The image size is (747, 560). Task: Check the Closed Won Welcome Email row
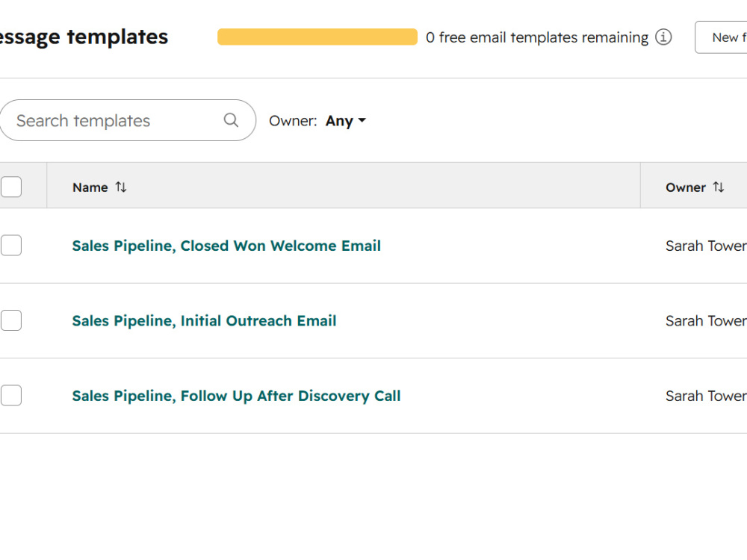(11, 245)
